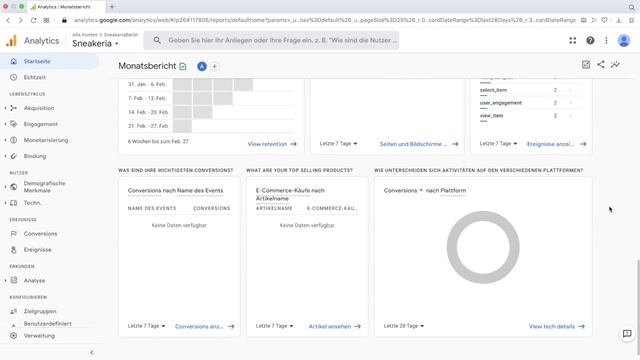This screenshot has height=360, width=640.
Task: Change date range on events card
Action: pyautogui.click(x=498, y=144)
